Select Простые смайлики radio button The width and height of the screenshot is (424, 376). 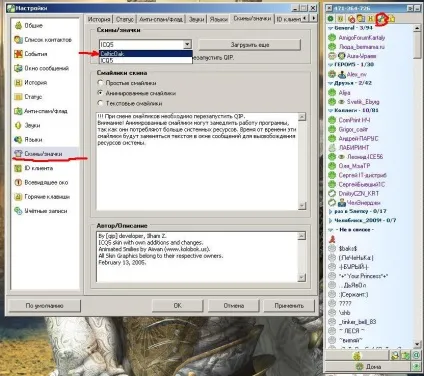pos(100,82)
